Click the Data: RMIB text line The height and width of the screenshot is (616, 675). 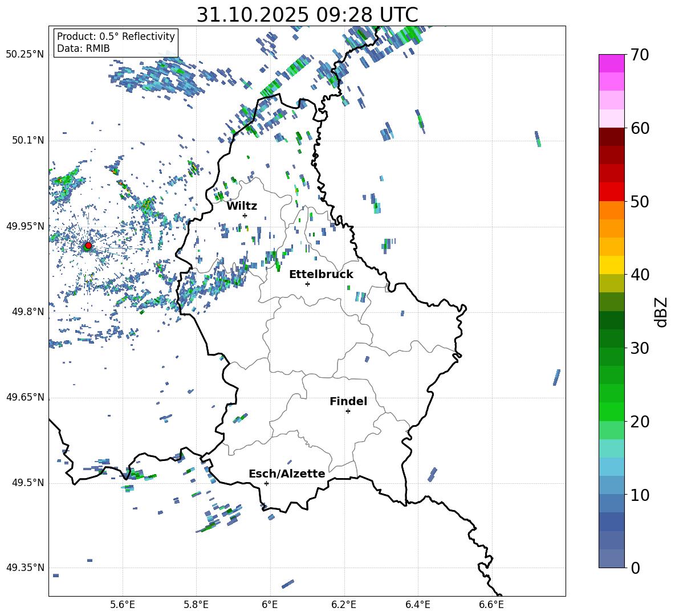(83, 48)
